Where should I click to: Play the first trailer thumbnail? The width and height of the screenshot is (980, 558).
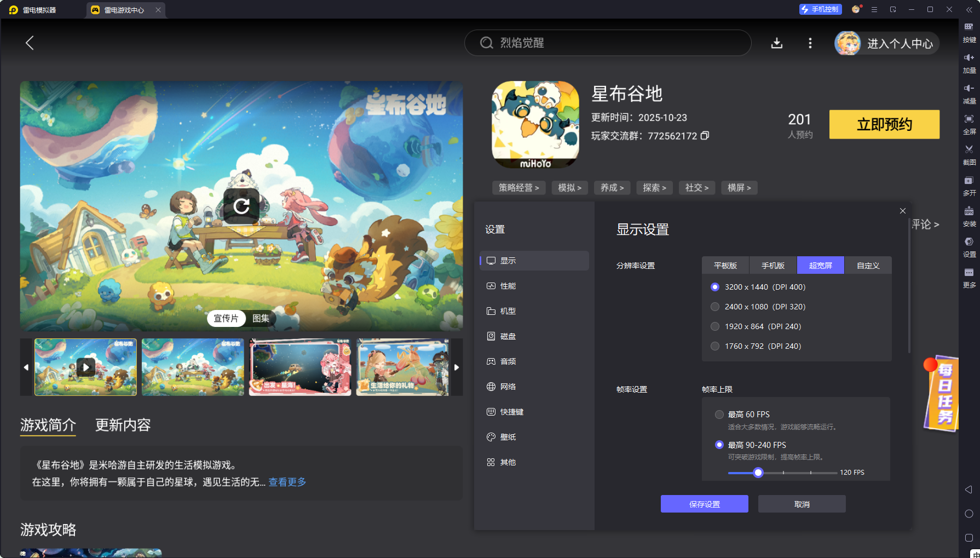click(x=85, y=367)
